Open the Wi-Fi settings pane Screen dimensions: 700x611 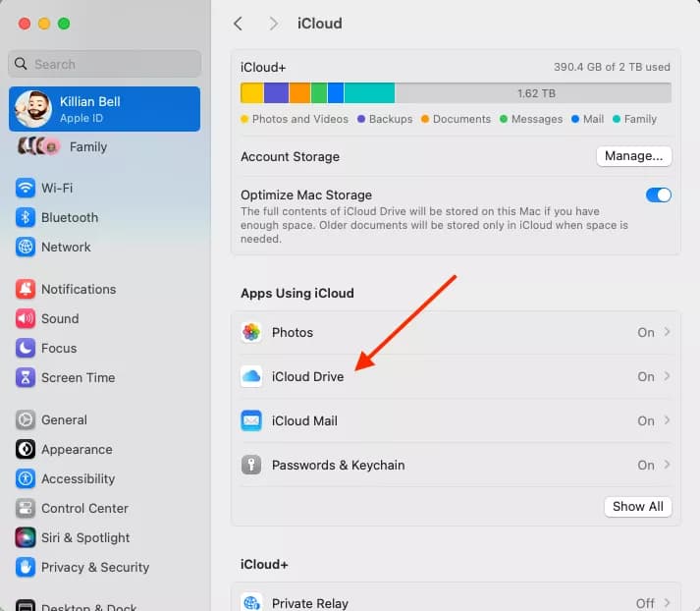[104, 188]
